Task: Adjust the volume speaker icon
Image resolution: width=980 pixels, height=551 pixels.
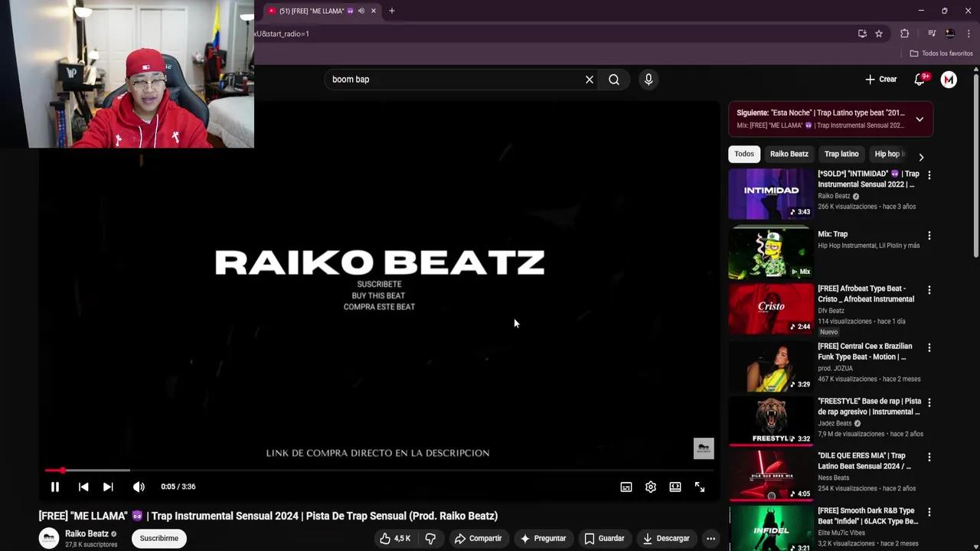Action: coord(139,487)
